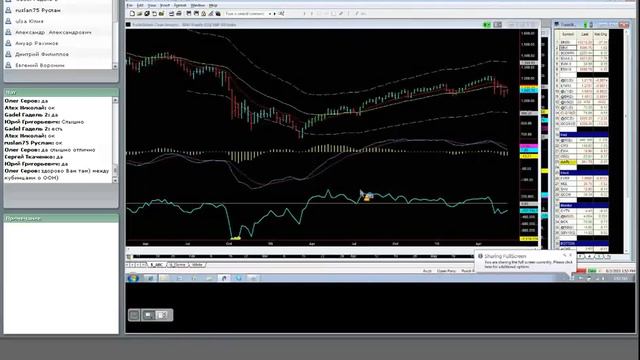Click the chat panel scroll-down arrow
Screen dimensions: 640x360
click(115, 180)
